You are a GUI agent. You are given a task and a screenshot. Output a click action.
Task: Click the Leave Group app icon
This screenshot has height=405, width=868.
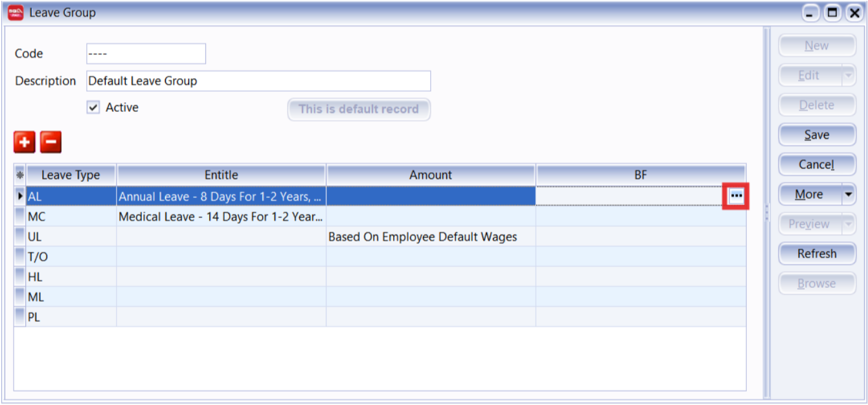tap(16, 12)
